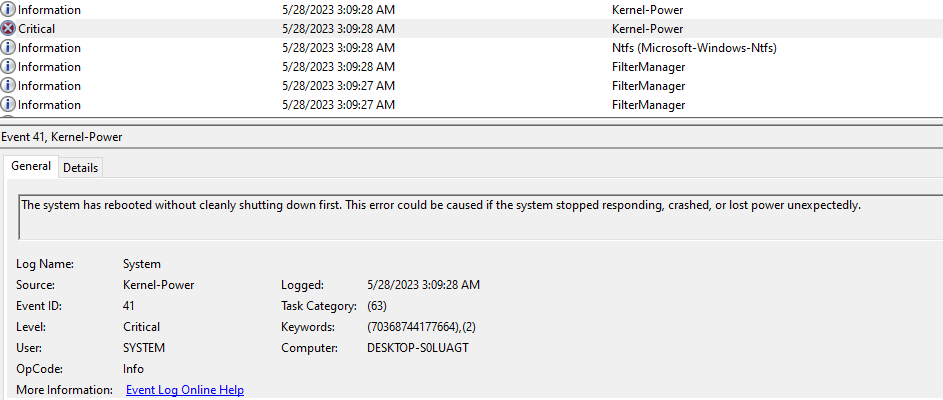The height and width of the screenshot is (400, 943).
Task: Click the Event ID value 41
Action: [129, 306]
